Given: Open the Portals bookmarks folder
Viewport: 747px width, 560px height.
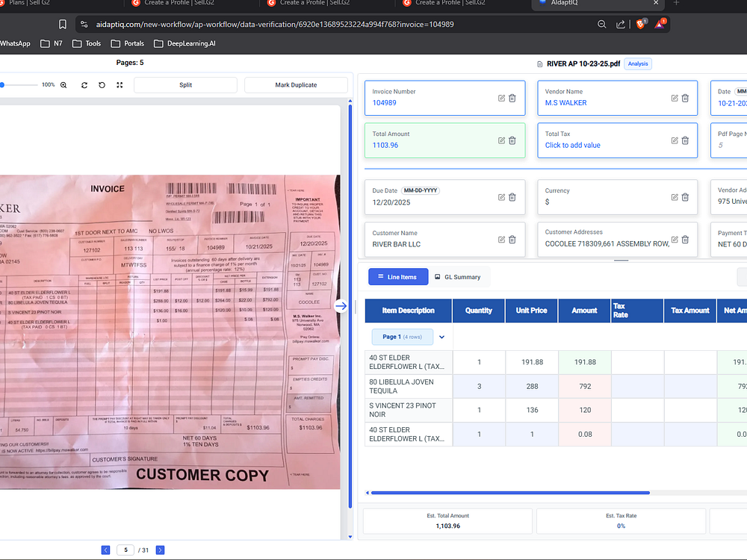Looking at the screenshot, I should 127,43.
